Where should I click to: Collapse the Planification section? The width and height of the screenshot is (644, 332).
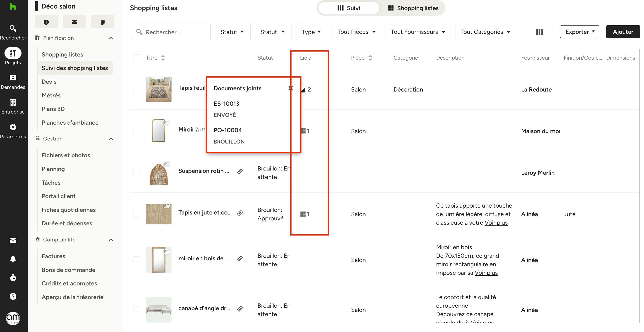[111, 38]
